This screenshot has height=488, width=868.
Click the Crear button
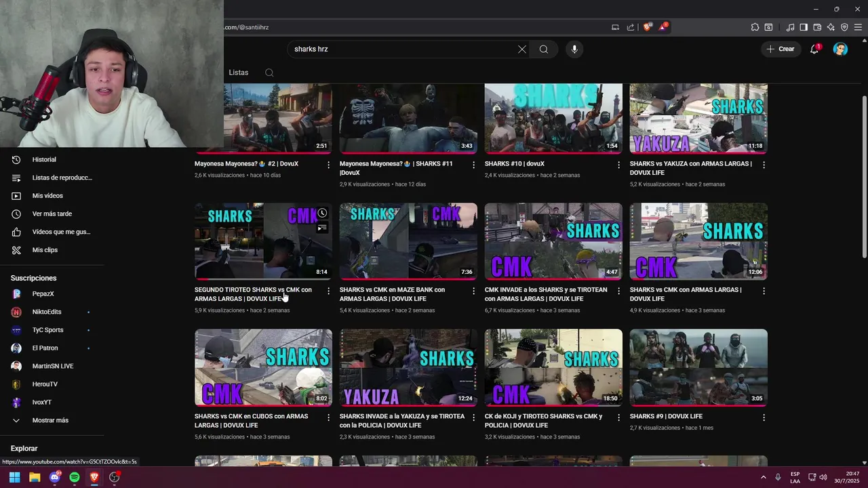tap(780, 49)
